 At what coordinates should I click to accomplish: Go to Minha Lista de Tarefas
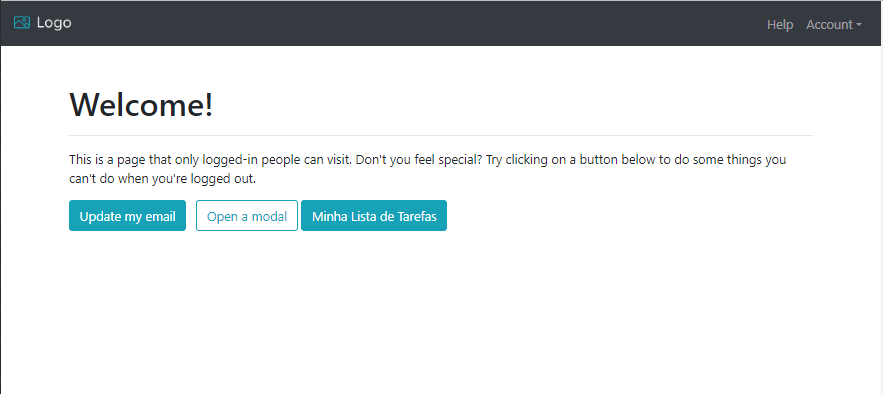tap(374, 216)
